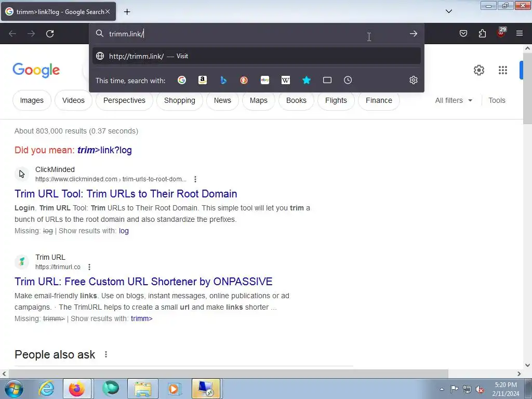Launch Internet Explorer from taskbar

[x=46, y=389]
